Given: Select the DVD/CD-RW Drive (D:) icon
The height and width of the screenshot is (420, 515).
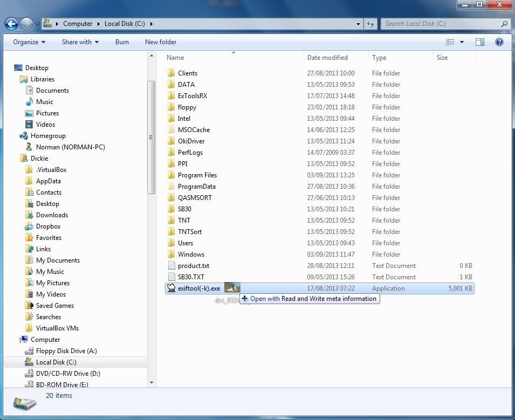Looking at the screenshot, I should [29, 374].
